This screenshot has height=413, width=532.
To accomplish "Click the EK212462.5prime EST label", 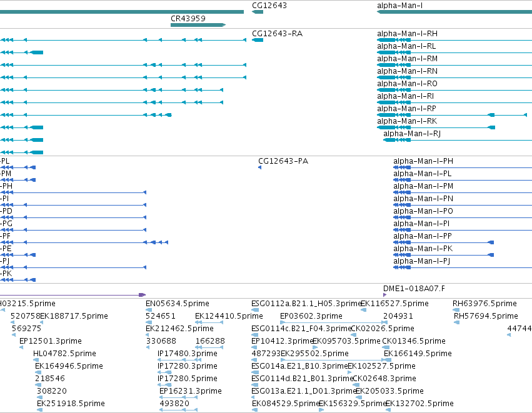I will pos(179,329).
